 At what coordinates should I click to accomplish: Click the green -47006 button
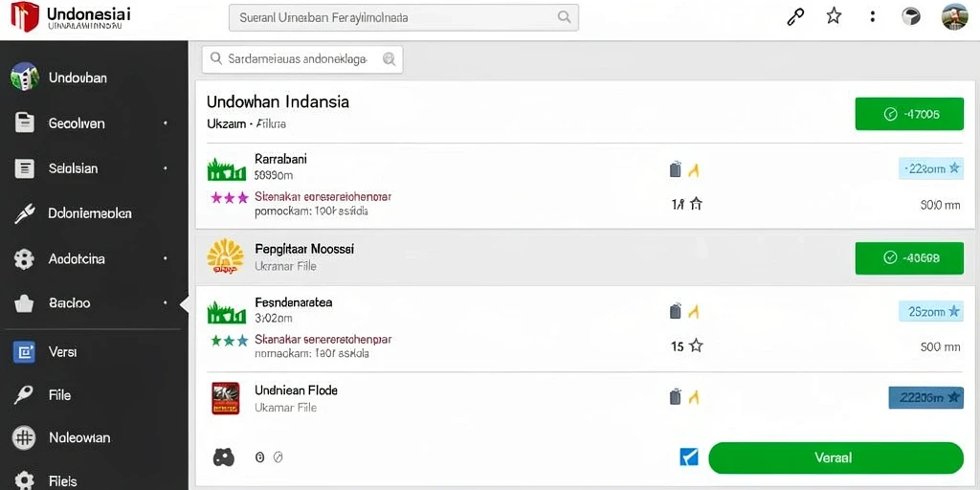point(909,114)
